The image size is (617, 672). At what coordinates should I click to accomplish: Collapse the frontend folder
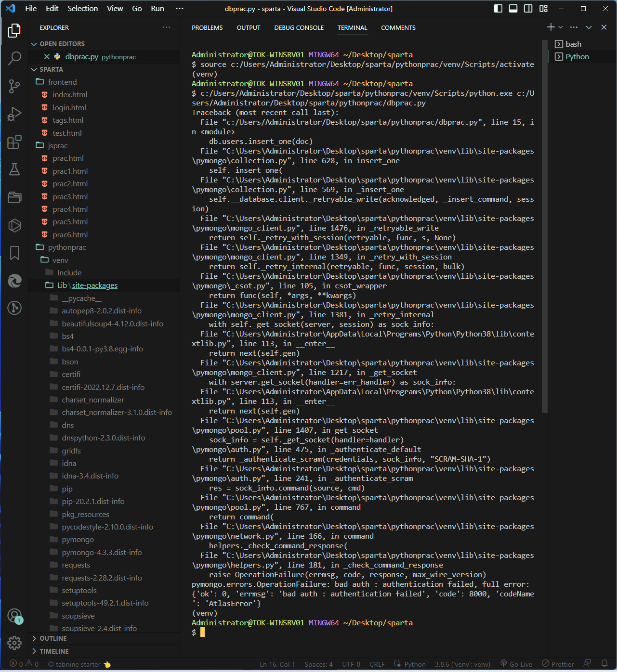coord(62,82)
